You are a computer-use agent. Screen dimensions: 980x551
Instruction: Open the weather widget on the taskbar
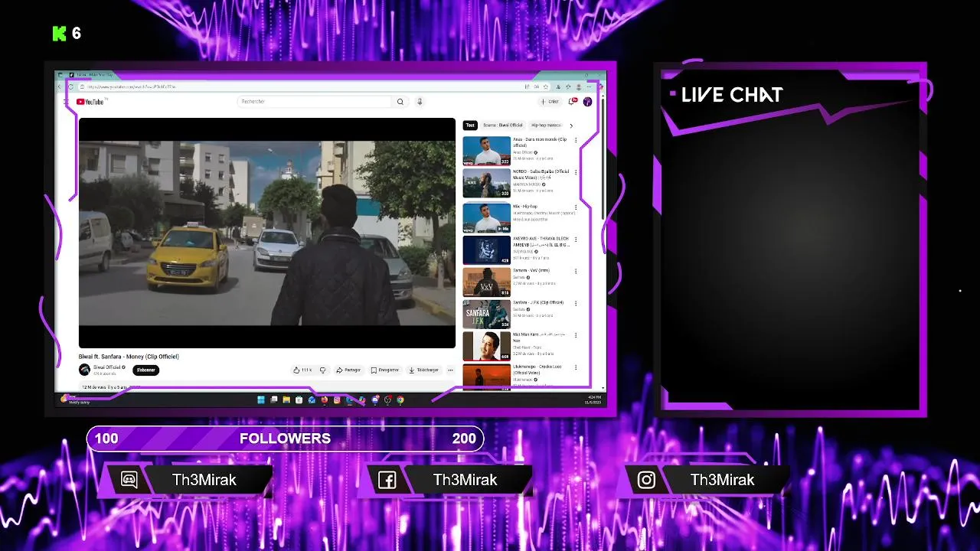pos(74,399)
